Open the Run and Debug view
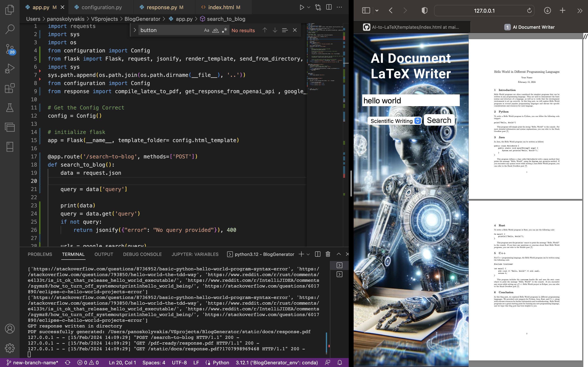This screenshot has width=588, height=367. [10, 69]
